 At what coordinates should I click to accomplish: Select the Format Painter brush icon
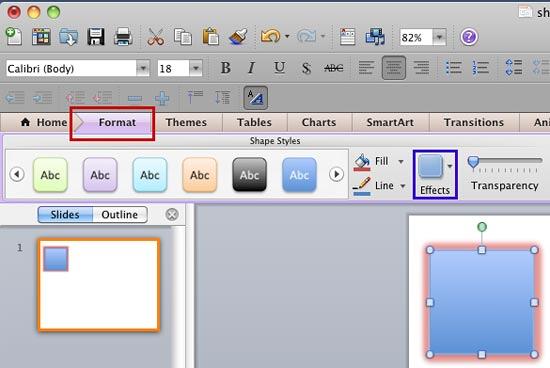point(238,36)
